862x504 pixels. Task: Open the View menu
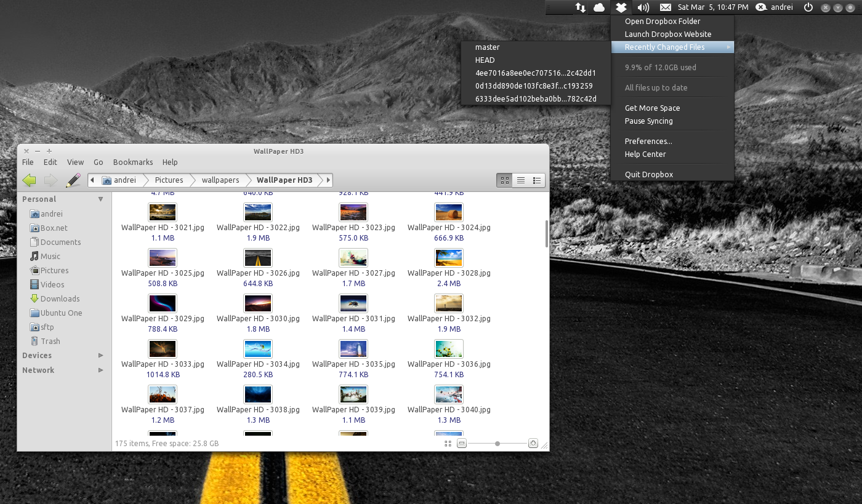75,162
